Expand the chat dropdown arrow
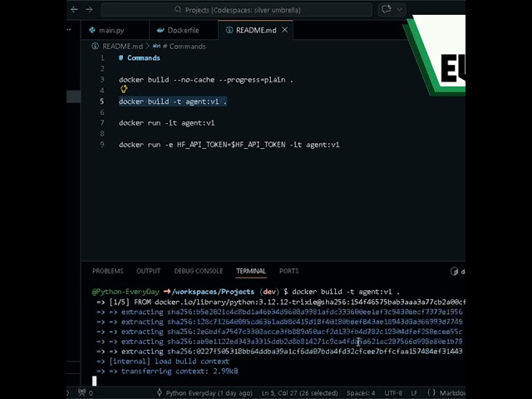This screenshot has width=532, height=399. [x=400, y=9]
